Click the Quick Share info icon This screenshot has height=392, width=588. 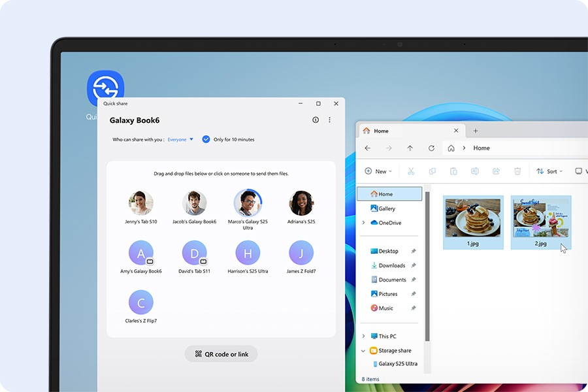click(x=316, y=120)
